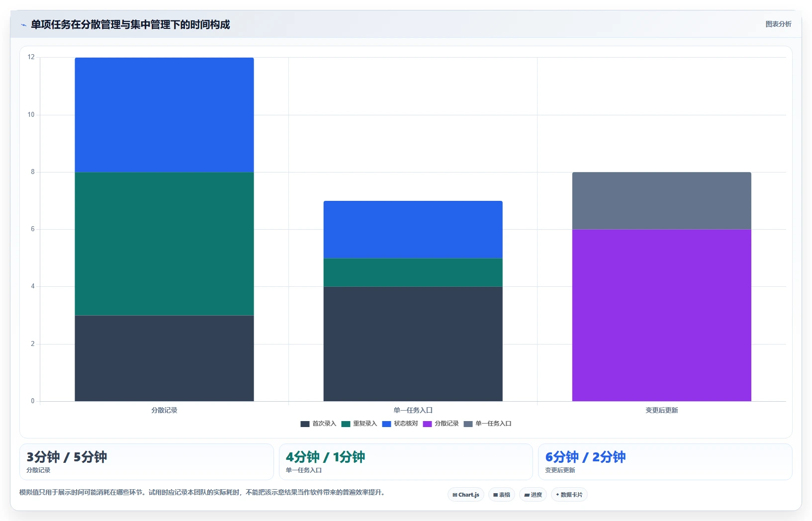Click the blue chart icon beside the title

23,25
